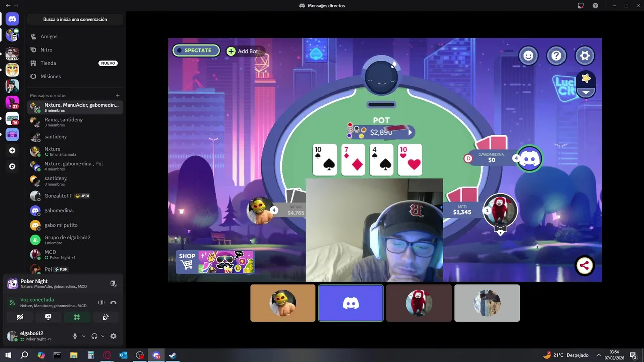Select the red character participant tile

(x=419, y=303)
